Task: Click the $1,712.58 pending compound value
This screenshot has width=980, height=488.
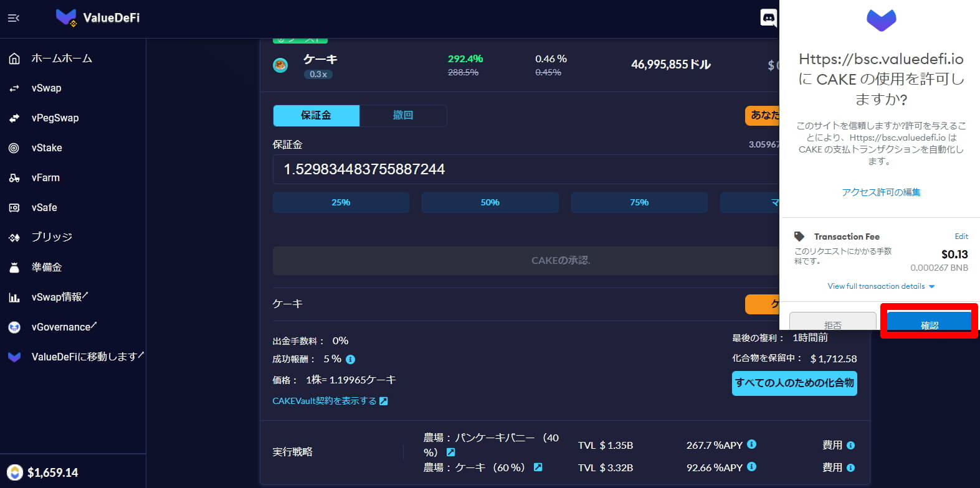Action: 834,359
